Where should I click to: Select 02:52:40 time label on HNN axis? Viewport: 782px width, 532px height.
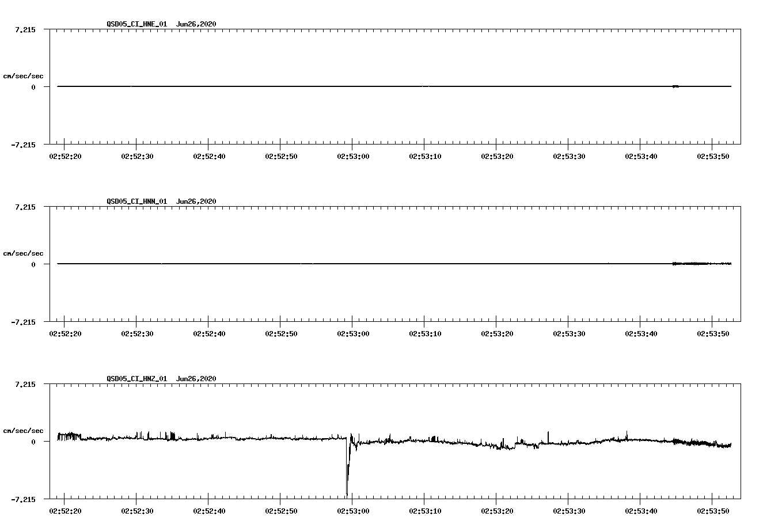coord(209,334)
